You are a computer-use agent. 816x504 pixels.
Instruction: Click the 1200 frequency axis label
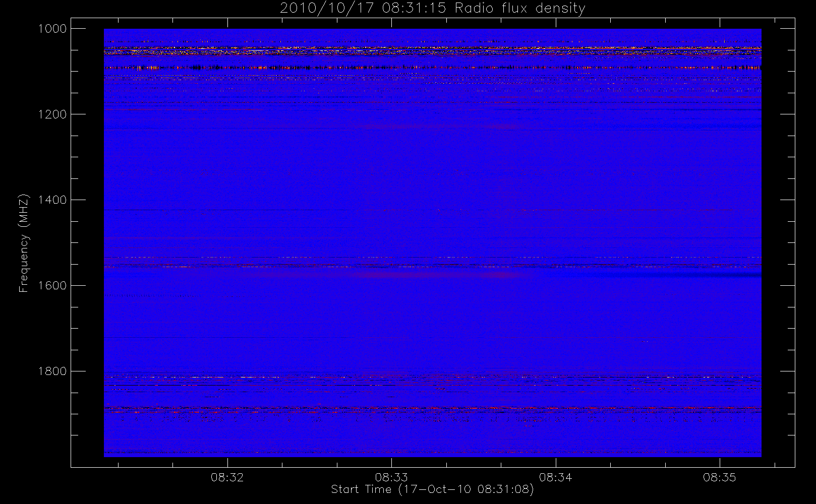coord(52,114)
